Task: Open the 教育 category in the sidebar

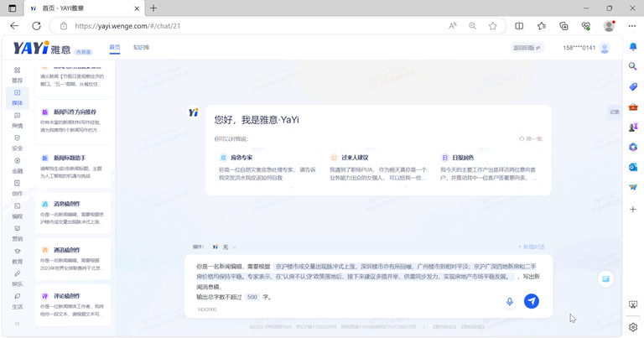Action: point(18,256)
